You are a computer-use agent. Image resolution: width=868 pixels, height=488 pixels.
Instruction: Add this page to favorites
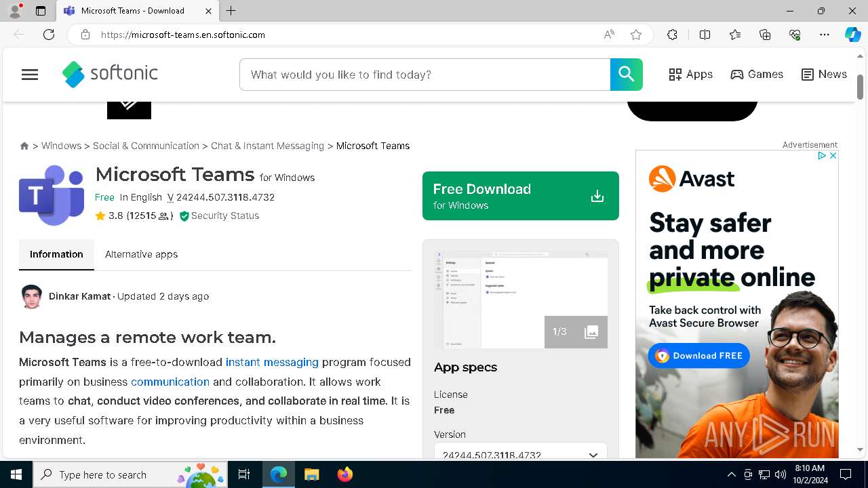coord(636,35)
